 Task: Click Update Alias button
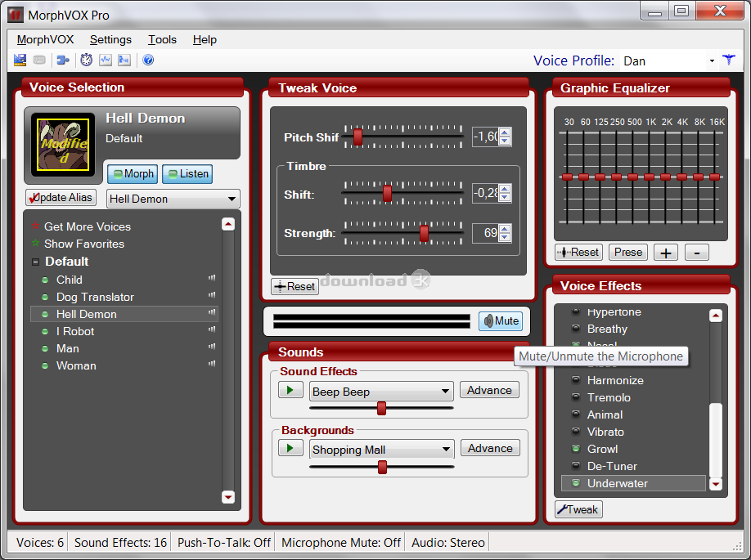pos(61,197)
